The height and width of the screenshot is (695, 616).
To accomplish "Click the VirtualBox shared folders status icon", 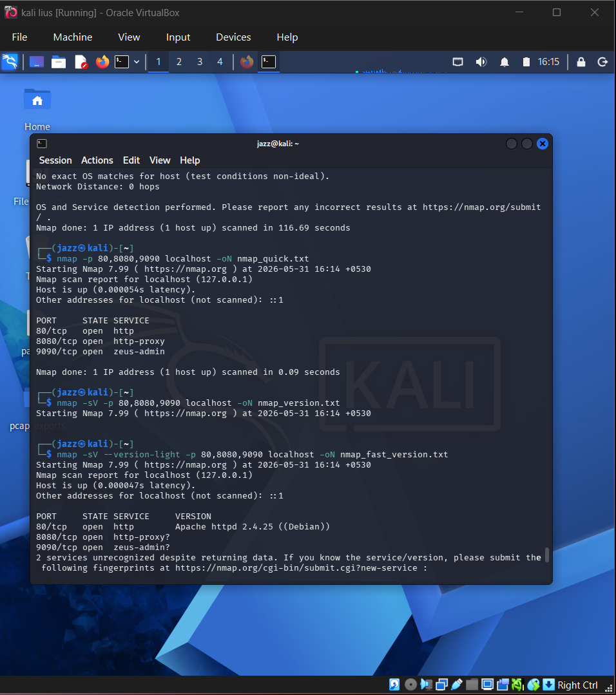I will point(472,685).
